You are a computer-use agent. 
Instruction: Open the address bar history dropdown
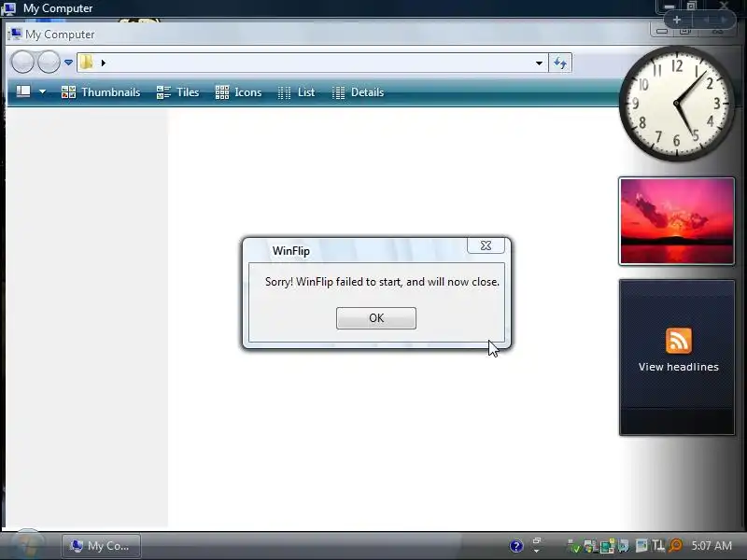point(539,63)
